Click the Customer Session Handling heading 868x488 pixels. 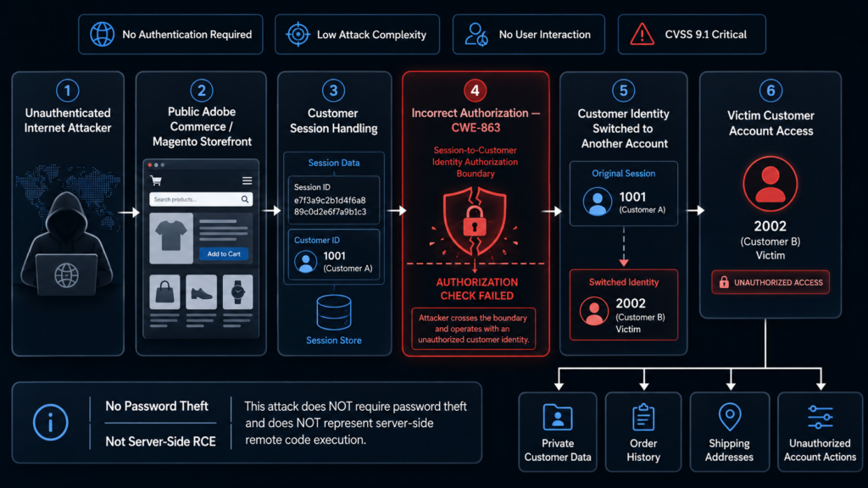(333, 120)
